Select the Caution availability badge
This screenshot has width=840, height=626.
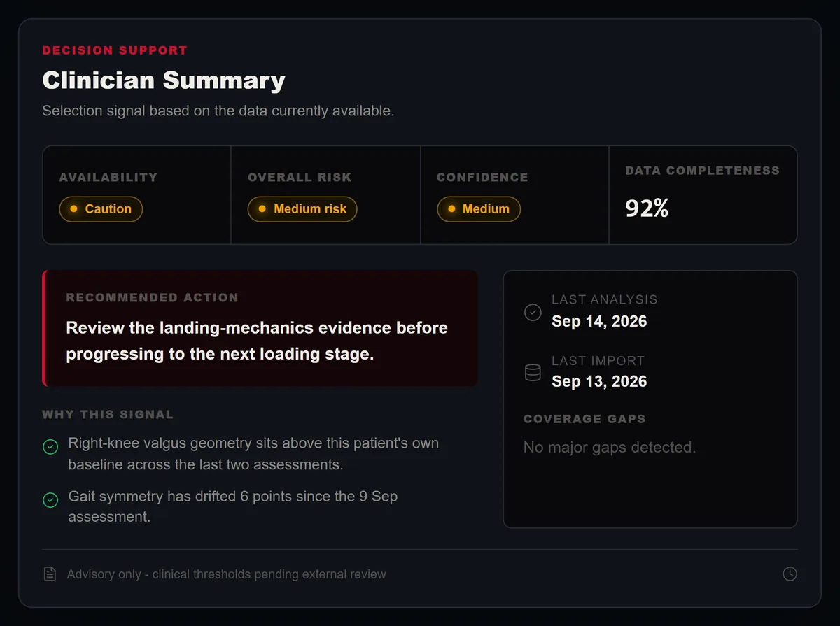point(101,209)
